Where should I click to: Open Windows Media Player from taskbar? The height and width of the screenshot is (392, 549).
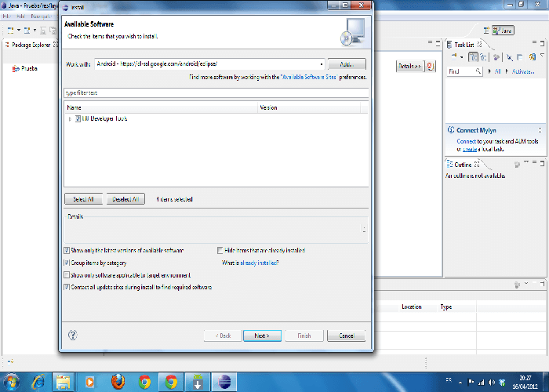click(x=89, y=383)
